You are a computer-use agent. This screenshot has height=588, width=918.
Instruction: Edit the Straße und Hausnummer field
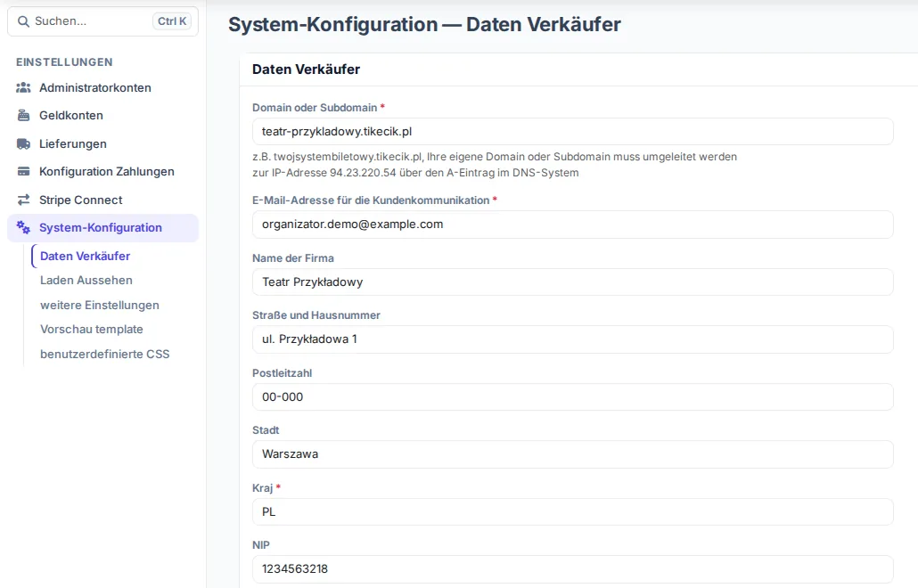[572, 339]
